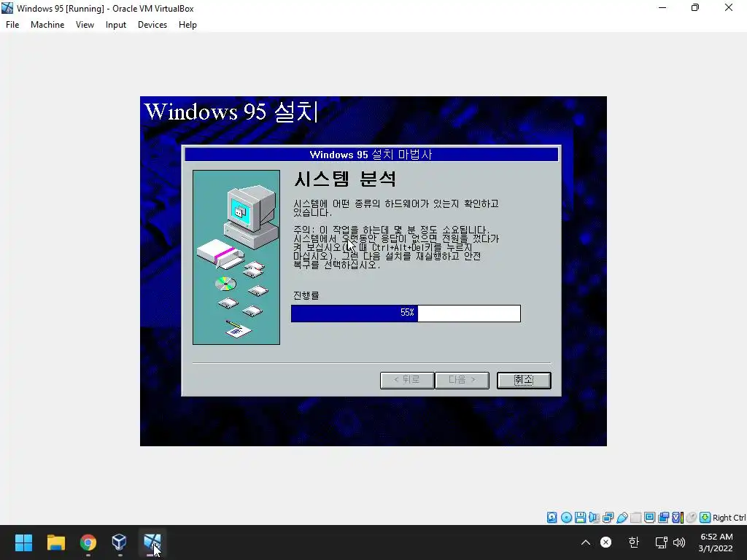Screen dimensions: 747x560
Task: Click the setup wizard computer illustration
Action: (236, 257)
